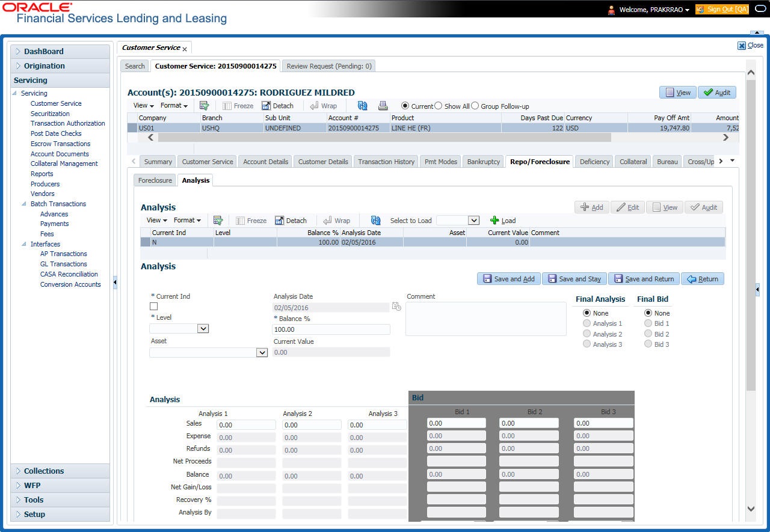
Task: Click the Bid 1 Sales input field
Action: (456, 423)
